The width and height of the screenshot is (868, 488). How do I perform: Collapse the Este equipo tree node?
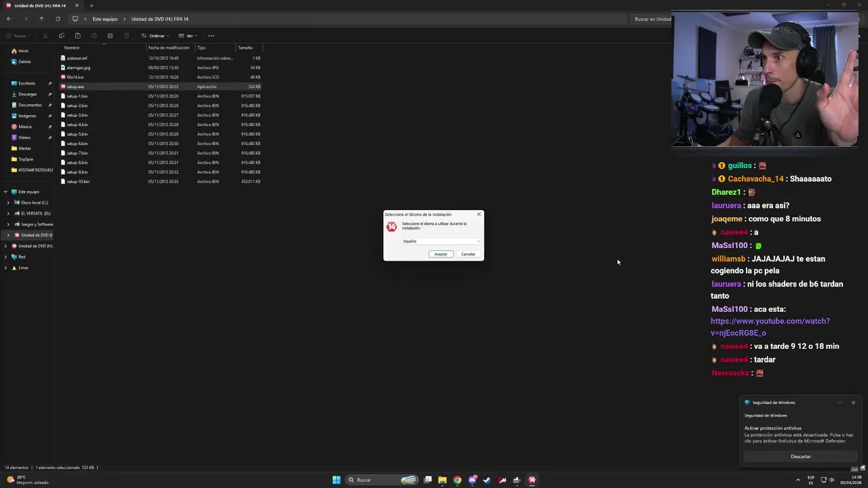[x=5, y=192]
